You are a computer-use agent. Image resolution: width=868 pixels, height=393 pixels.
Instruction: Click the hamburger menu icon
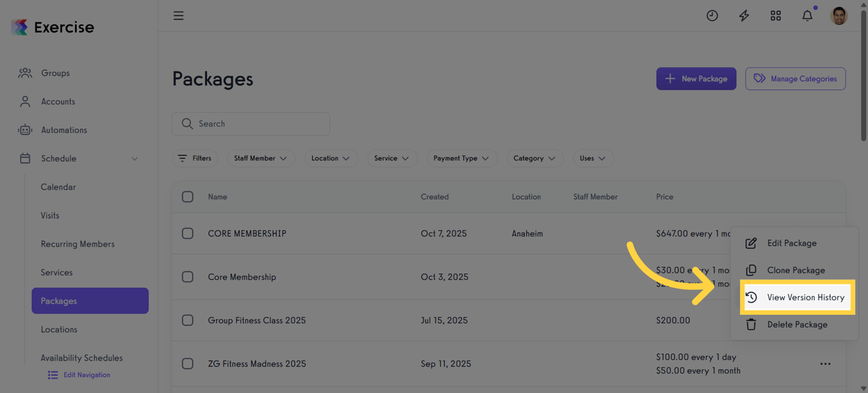point(179,15)
